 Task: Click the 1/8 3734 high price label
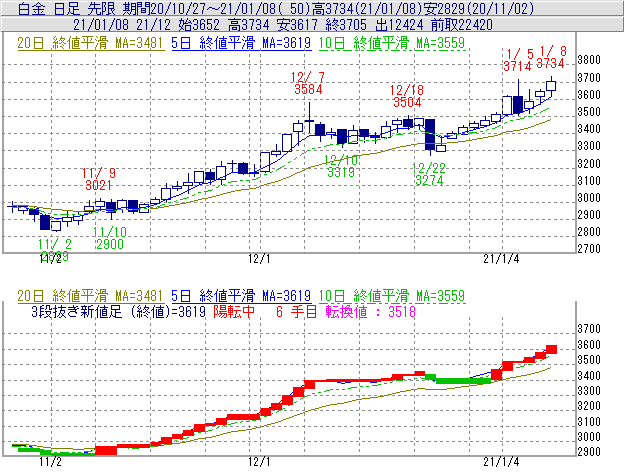pos(551,57)
